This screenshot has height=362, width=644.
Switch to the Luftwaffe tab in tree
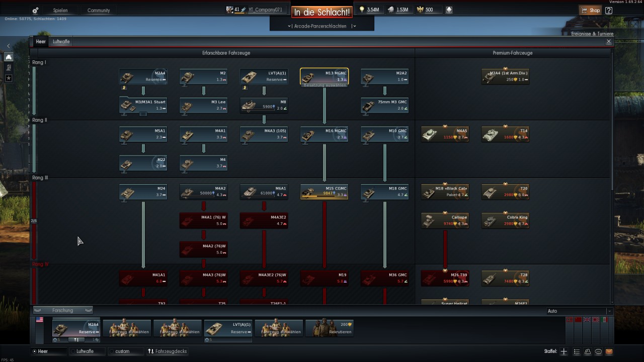61,42
